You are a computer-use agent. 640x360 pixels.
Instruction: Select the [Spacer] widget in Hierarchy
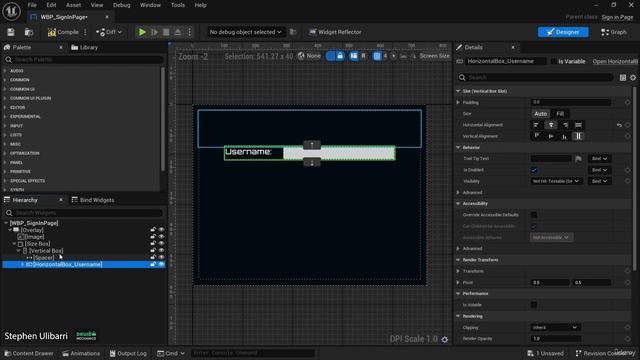[43, 258]
